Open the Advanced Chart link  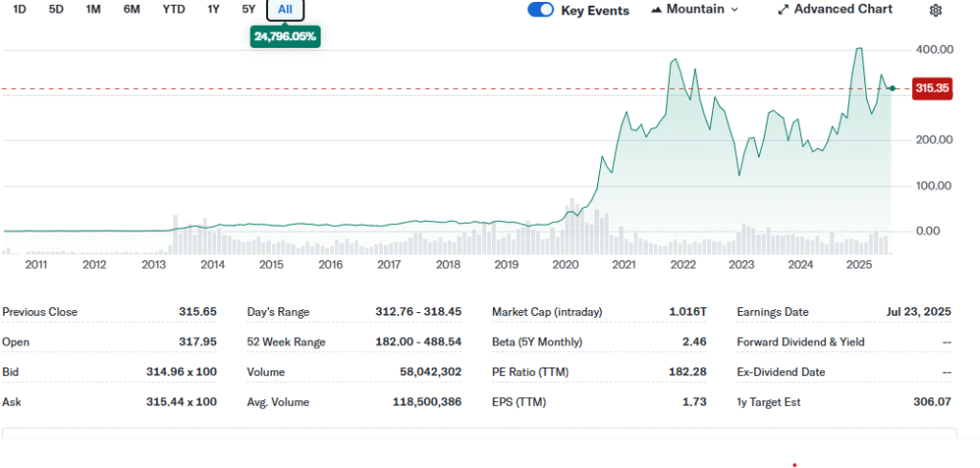842,10
